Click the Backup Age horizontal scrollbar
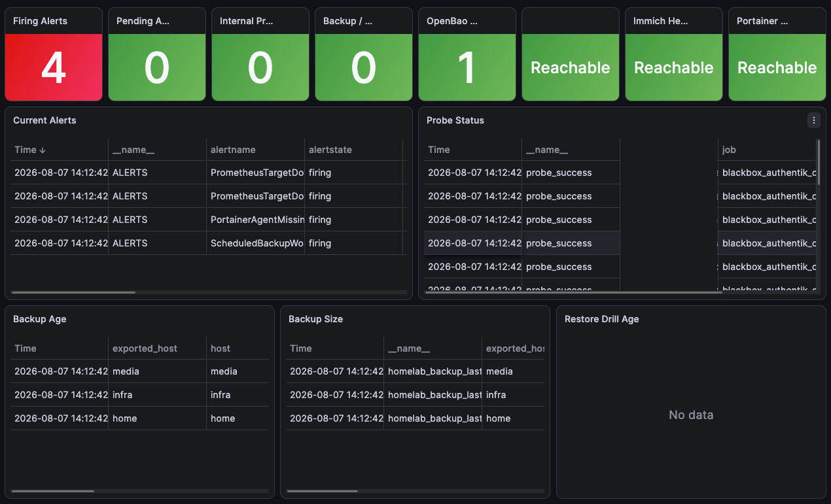 (x=52, y=491)
